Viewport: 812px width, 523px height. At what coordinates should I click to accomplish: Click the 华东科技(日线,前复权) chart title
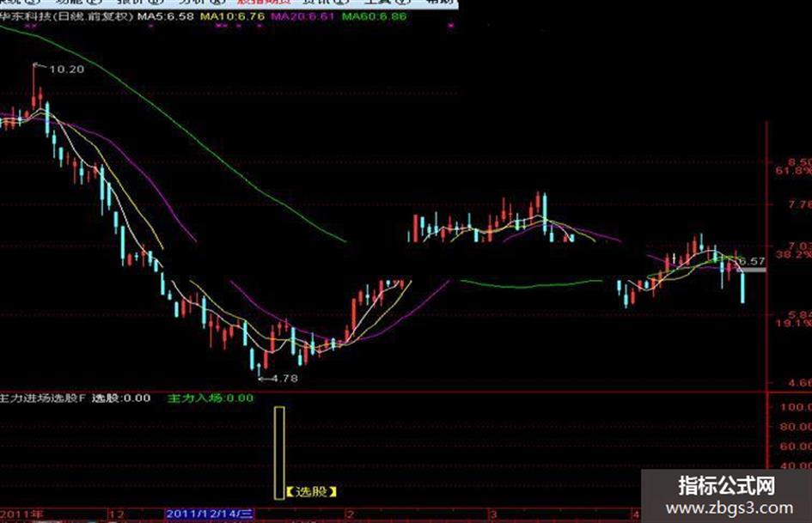(x=67, y=16)
